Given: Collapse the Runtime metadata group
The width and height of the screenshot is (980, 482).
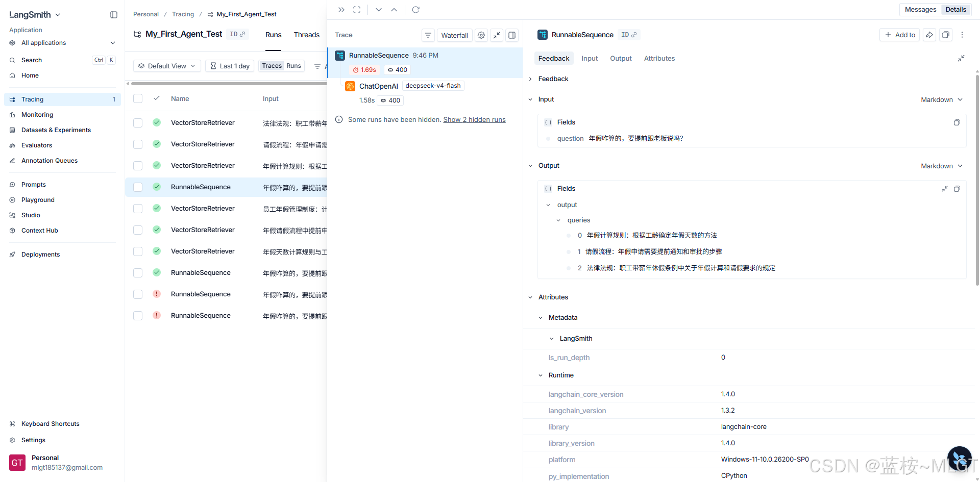Looking at the screenshot, I should pos(541,375).
